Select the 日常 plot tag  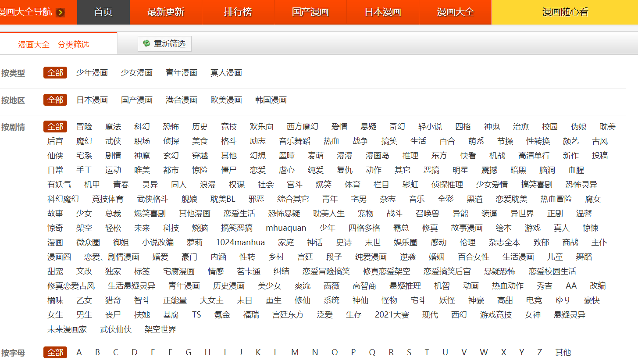(x=55, y=170)
